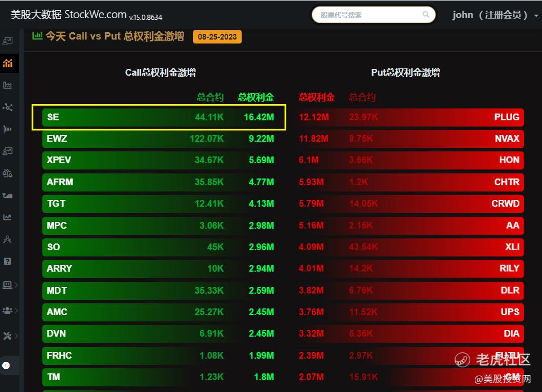Sort by Put 总合约 column header
This screenshot has height=392, width=542.
(x=362, y=97)
